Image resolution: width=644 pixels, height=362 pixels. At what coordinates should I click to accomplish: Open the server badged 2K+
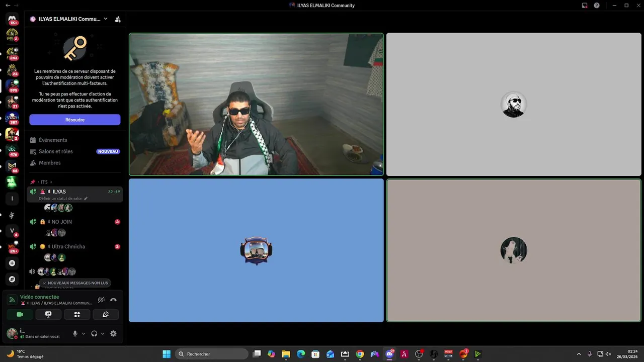tap(13, 247)
